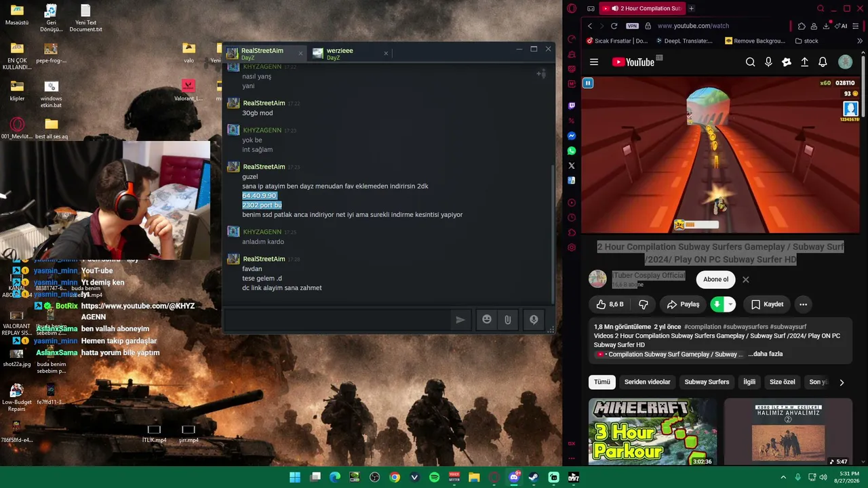Like the Subway Surfers video
The image size is (868, 488).
click(x=609, y=304)
